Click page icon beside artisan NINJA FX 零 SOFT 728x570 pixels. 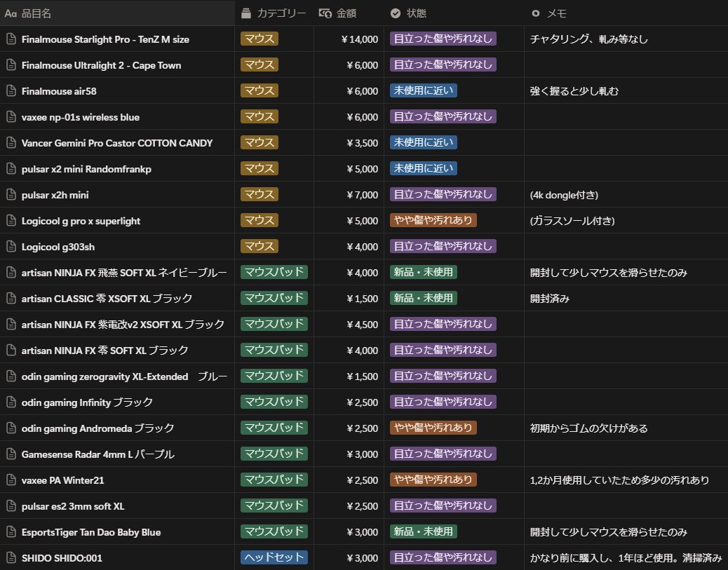11,351
